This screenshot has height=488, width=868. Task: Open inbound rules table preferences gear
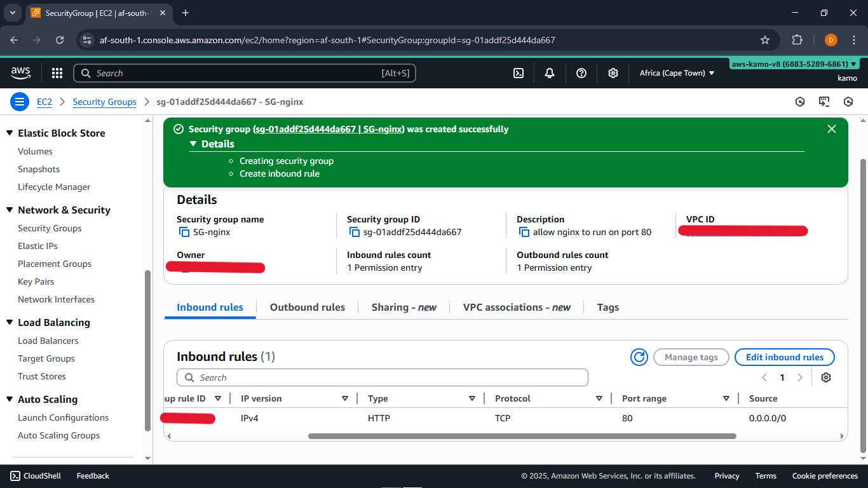tap(826, 377)
